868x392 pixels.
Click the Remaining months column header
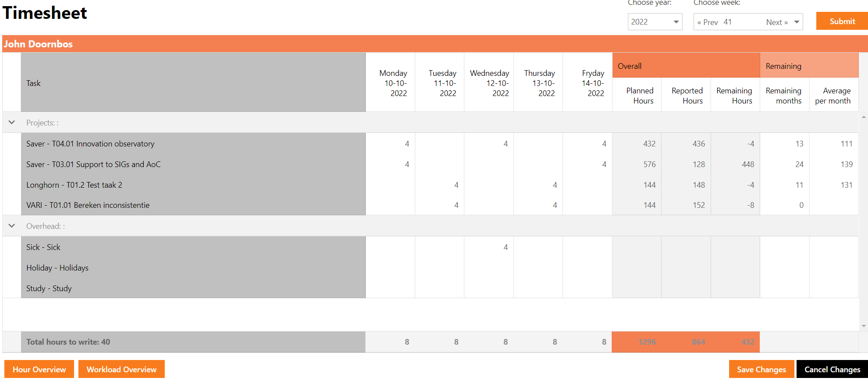coord(784,95)
